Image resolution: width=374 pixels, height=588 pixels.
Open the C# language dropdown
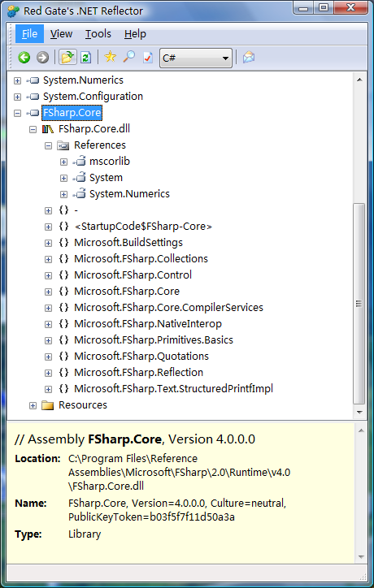point(196,58)
